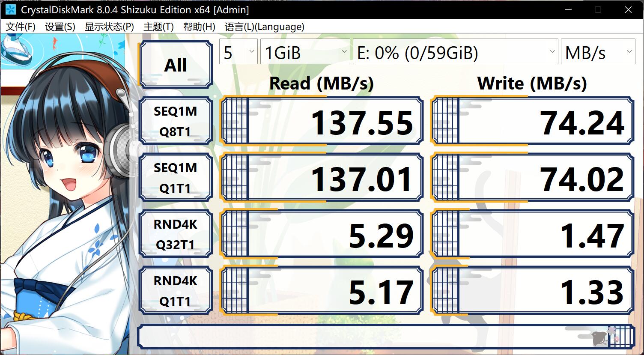This screenshot has width=644, height=355.
Task: Select the SEQ1M Q1T1 read value 137.01
Action: (322, 178)
